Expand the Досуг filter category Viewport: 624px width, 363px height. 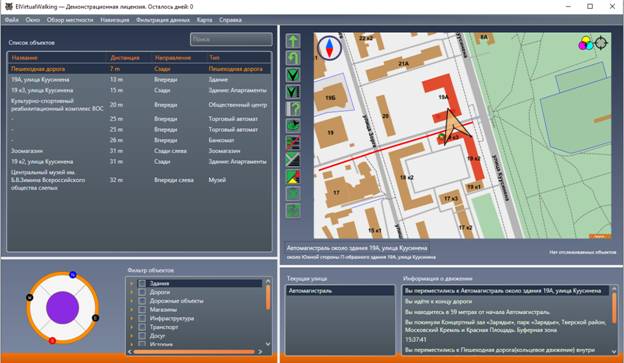tap(131, 336)
